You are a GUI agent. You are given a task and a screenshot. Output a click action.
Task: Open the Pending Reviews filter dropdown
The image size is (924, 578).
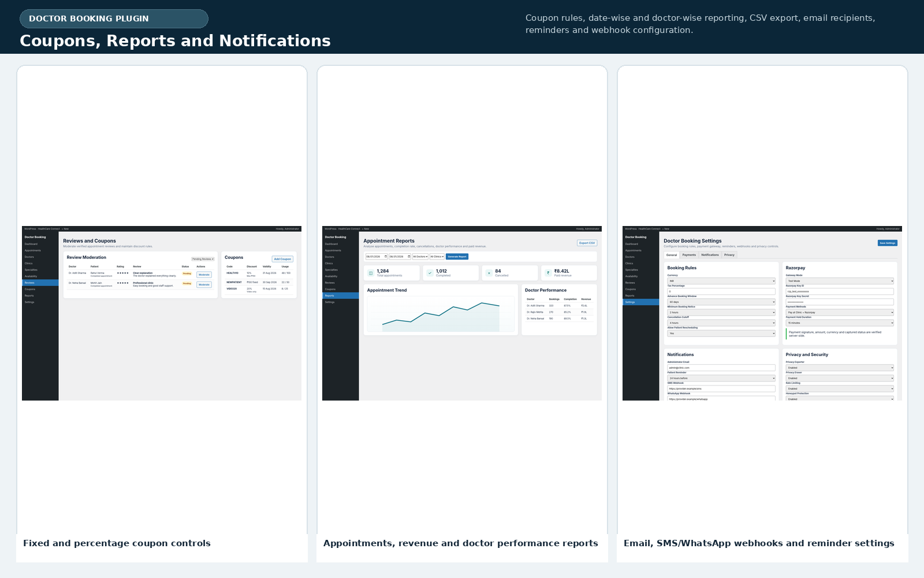(203, 259)
